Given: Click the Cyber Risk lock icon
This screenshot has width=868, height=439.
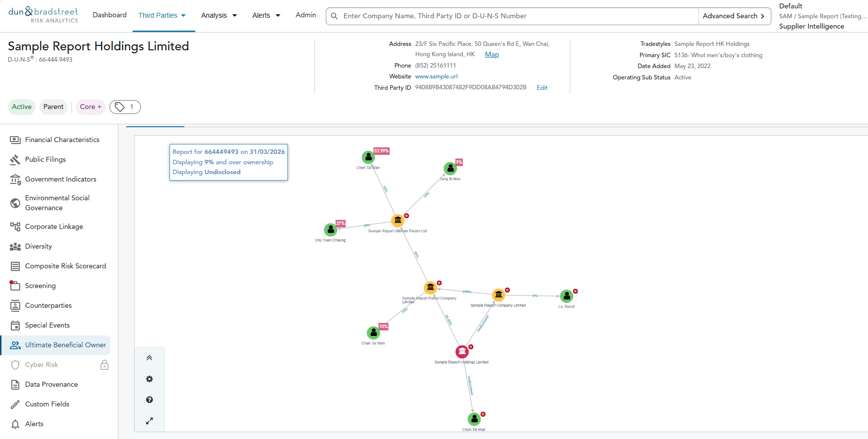Looking at the screenshot, I should coord(104,365).
